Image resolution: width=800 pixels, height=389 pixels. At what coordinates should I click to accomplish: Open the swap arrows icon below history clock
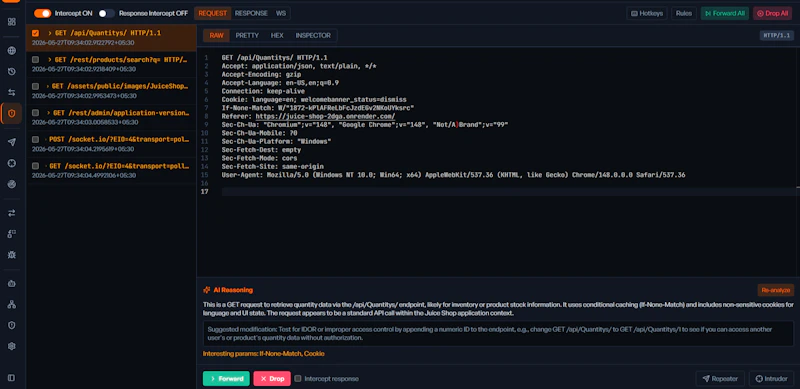point(11,92)
